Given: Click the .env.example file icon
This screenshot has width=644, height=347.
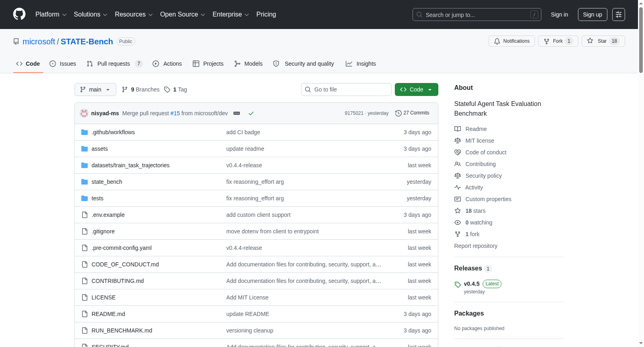Looking at the screenshot, I should [85, 215].
